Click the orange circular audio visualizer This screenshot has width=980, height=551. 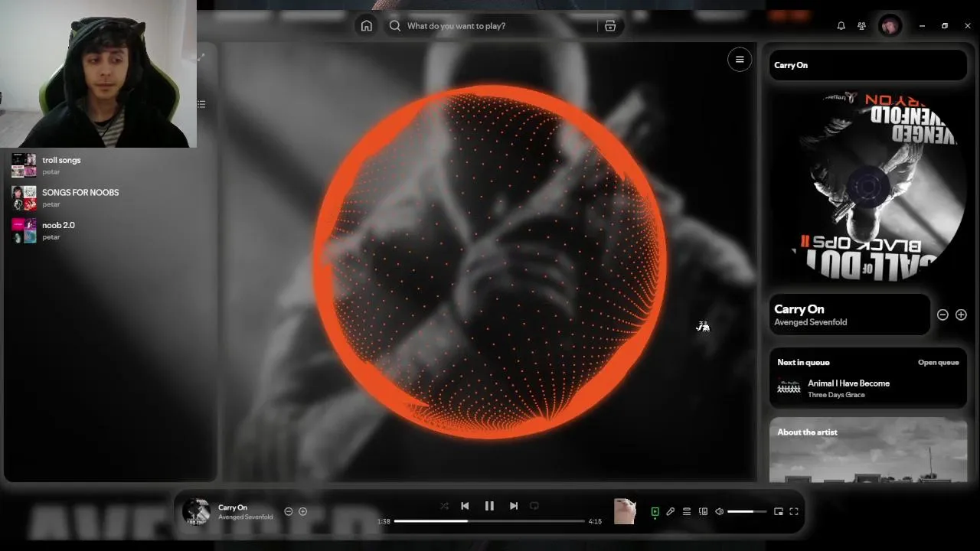coord(490,262)
